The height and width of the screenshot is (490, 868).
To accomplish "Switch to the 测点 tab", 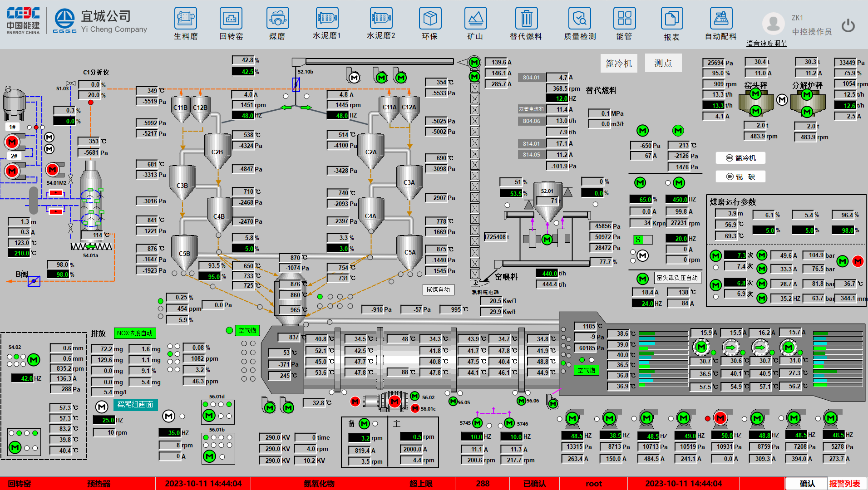I will coord(663,63).
